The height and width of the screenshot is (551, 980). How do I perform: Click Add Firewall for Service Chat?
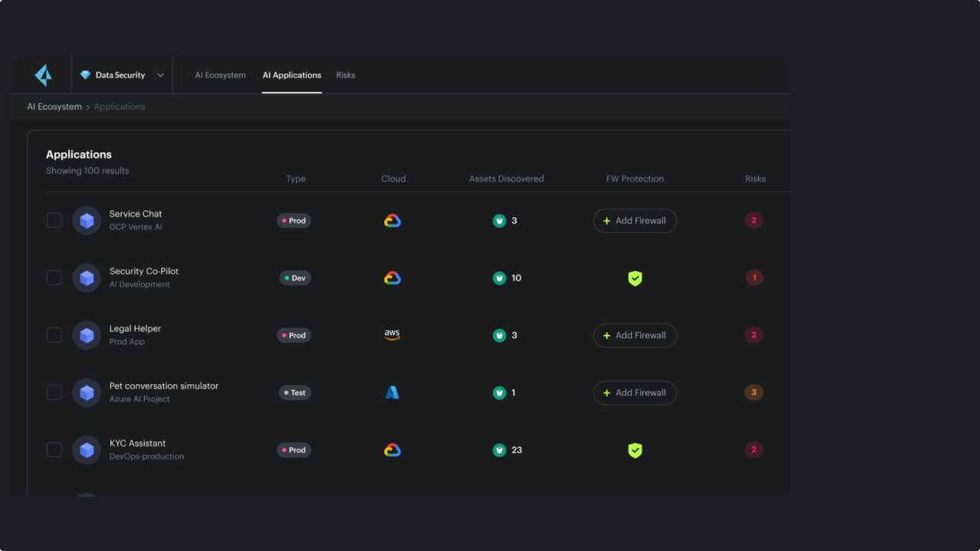(x=635, y=220)
